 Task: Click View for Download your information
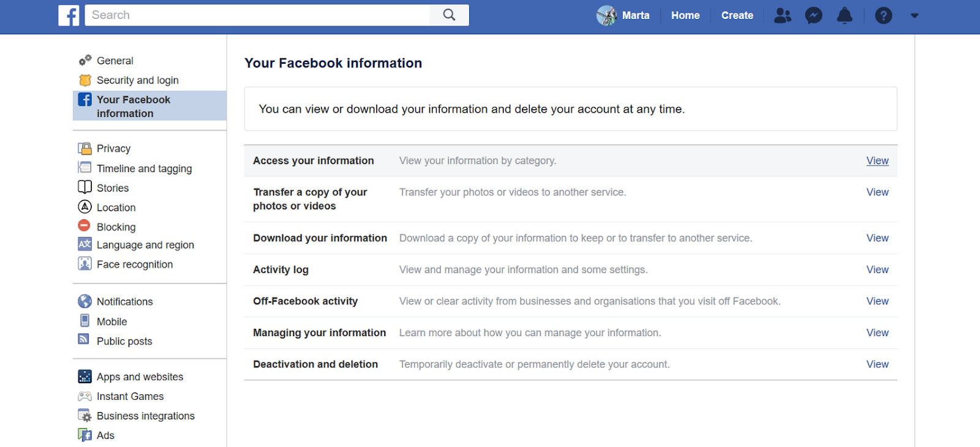(877, 238)
